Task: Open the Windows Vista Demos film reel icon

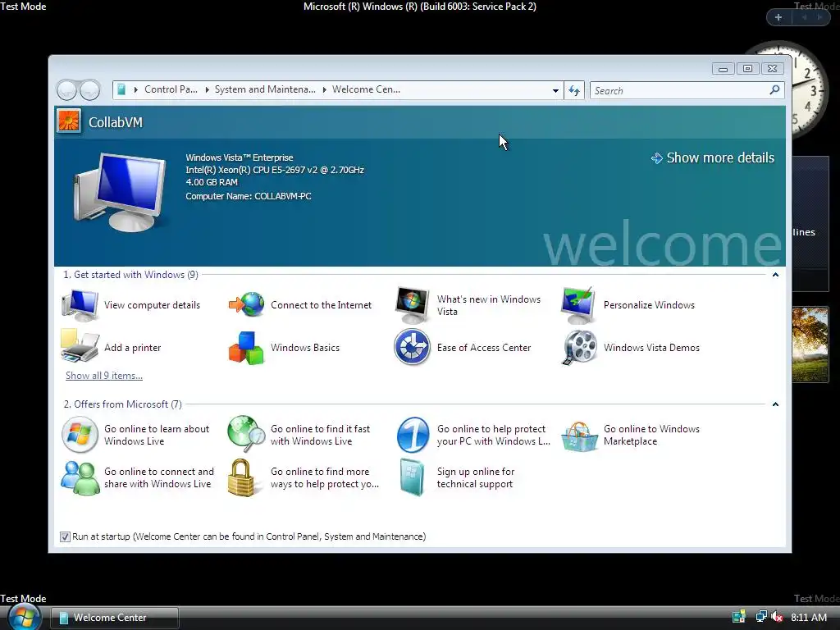Action: (x=579, y=348)
